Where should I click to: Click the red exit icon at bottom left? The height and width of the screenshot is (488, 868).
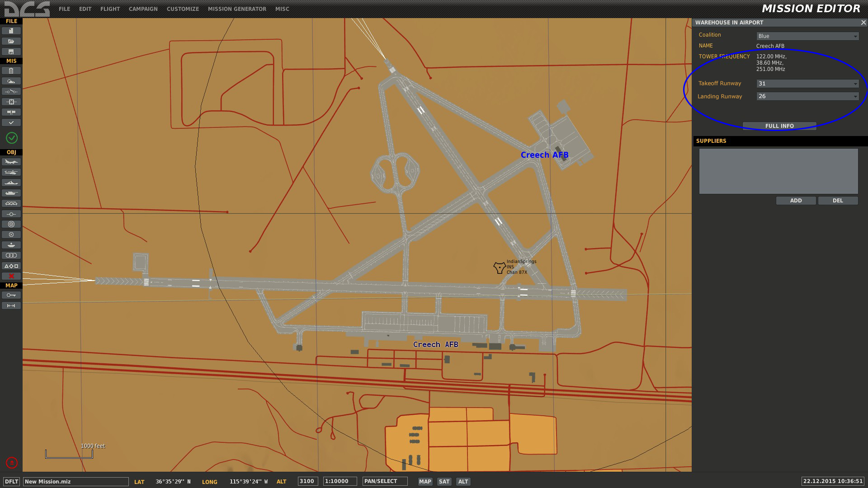(x=11, y=463)
